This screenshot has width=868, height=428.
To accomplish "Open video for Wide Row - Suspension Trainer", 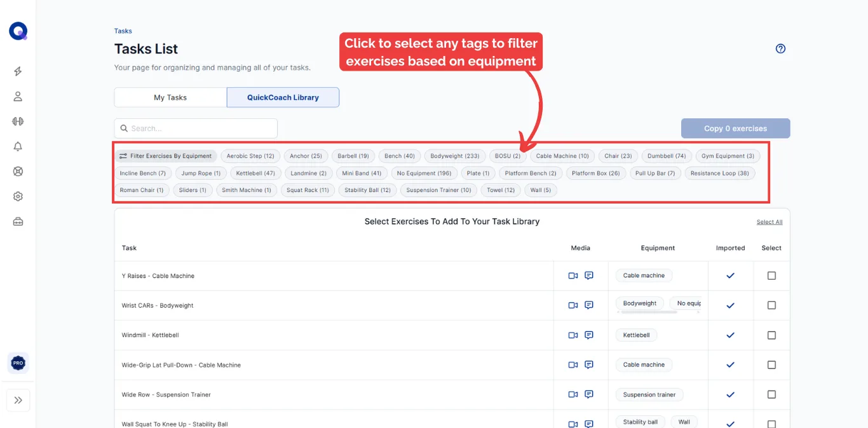I will [x=573, y=394].
